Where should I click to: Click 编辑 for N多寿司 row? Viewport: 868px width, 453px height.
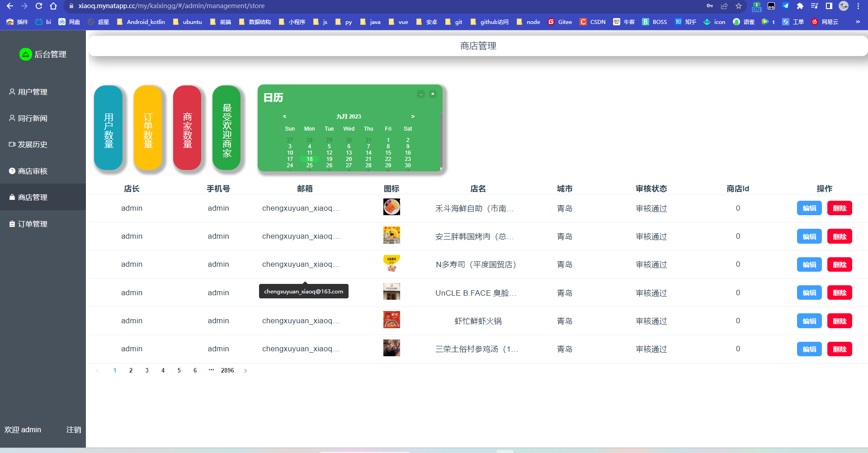point(809,264)
